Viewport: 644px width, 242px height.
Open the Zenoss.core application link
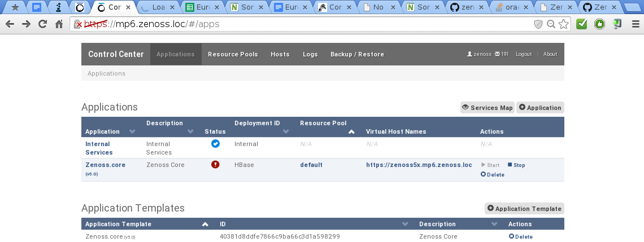coord(105,165)
